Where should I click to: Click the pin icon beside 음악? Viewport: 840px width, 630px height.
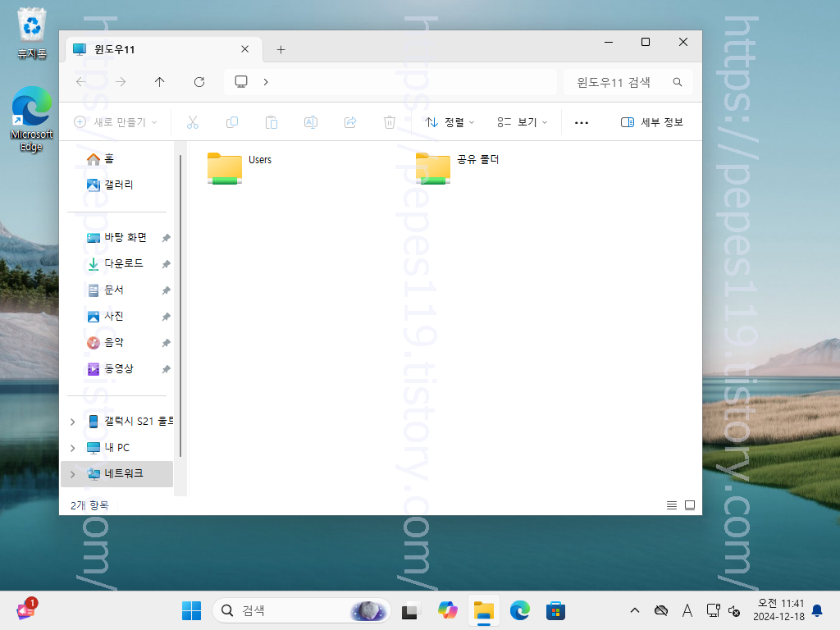166,343
